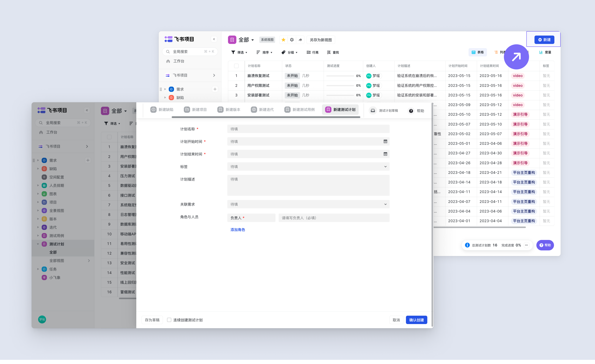This screenshot has height=364, width=595.
Task: Switch to the 新建项目 tab
Action: [195, 110]
